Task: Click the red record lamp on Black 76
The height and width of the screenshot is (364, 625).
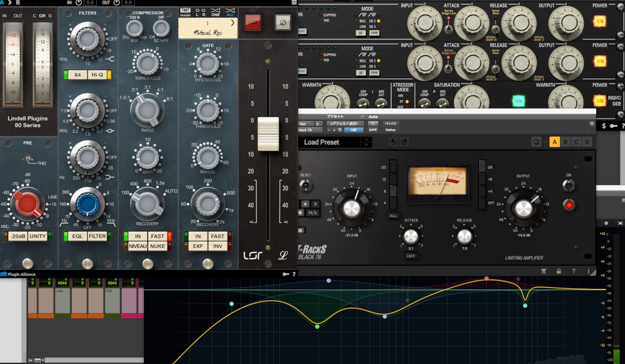Action: pyautogui.click(x=569, y=205)
